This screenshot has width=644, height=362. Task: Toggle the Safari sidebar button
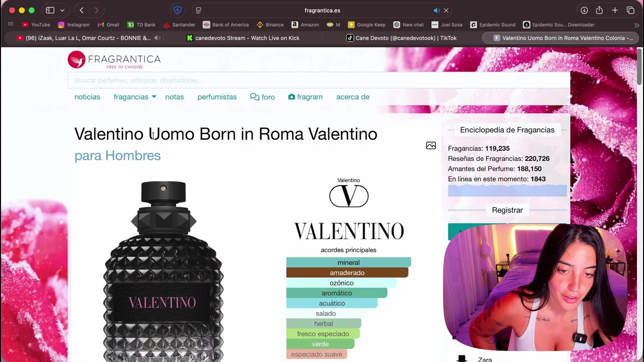[50, 10]
